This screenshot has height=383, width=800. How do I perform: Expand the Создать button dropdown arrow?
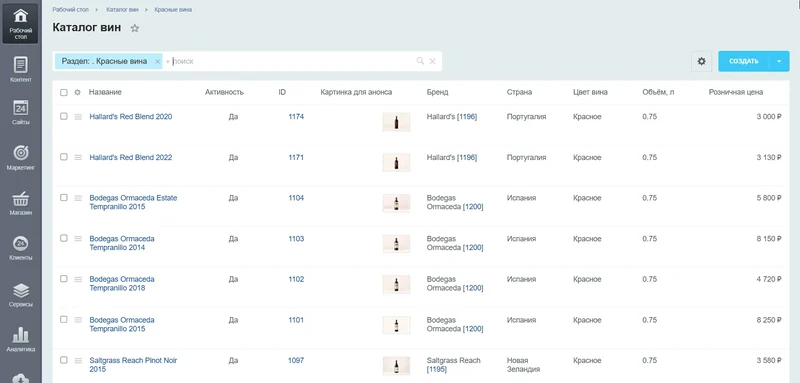(779, 61)
